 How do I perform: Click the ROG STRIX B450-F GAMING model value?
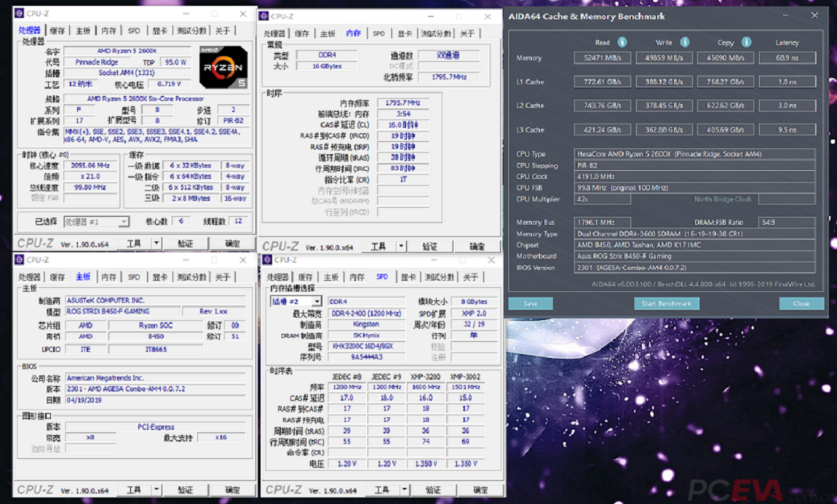pos(122,311)
